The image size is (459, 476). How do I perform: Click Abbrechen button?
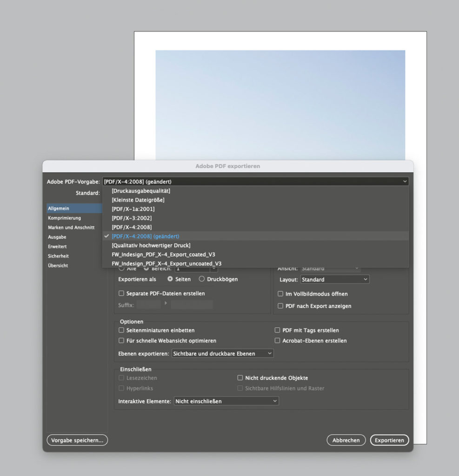point(346,440)
